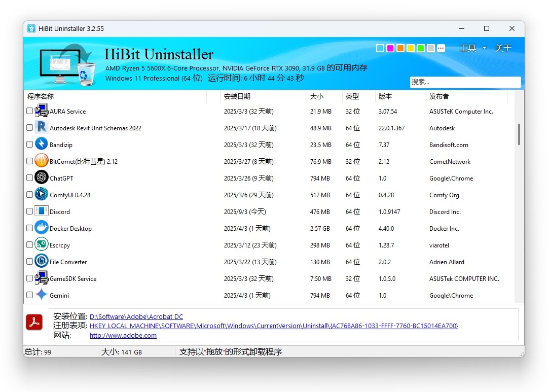Viewport: 550px width, 392px height.
Task: Click the File Converter icon
Action: click(x=42, y=261)
